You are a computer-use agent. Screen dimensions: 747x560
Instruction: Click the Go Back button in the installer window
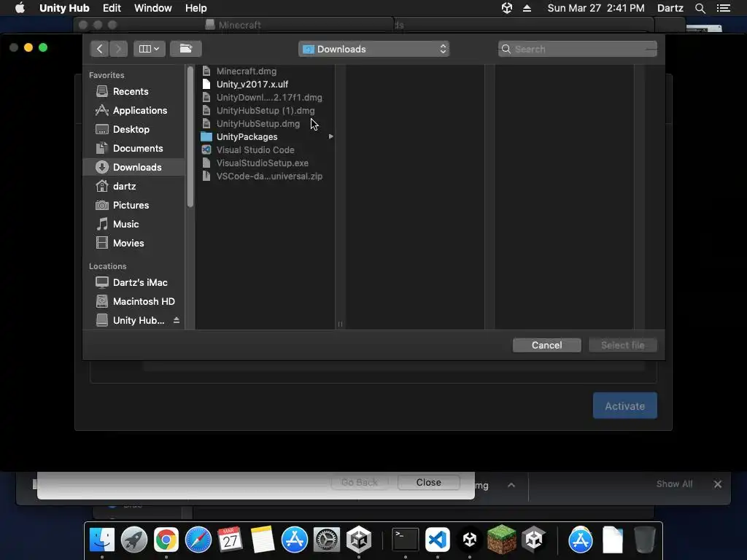[x=360, y=483]
